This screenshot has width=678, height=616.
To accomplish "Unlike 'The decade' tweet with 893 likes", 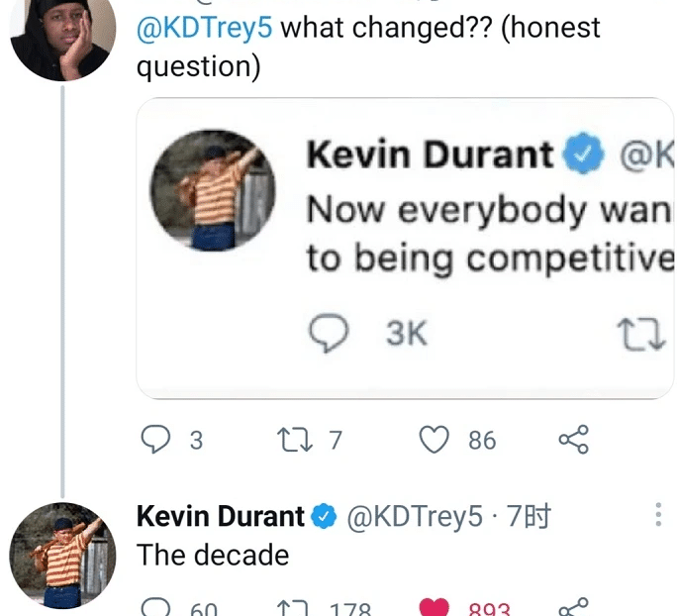I will (436, 607).
